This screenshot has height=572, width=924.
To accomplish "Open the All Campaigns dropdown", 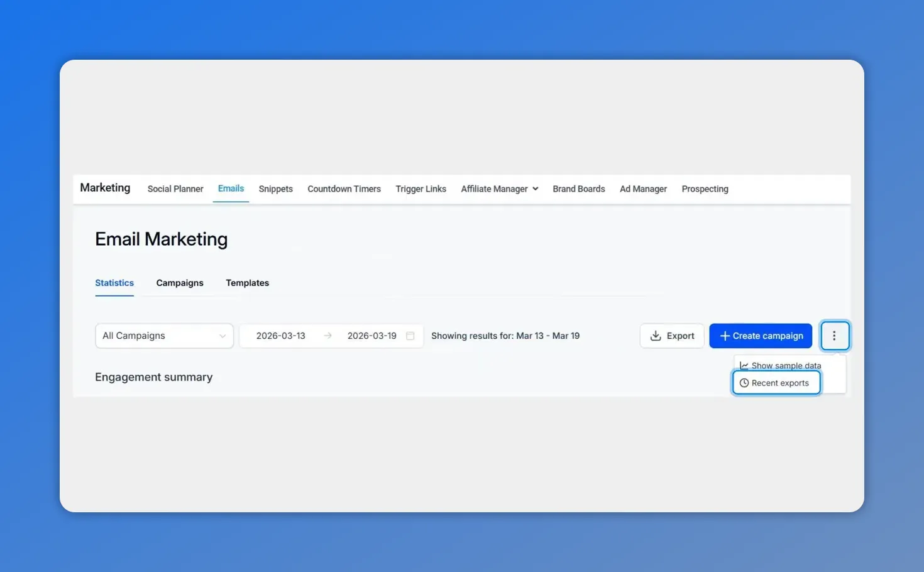I will click(x=164, y=336).
